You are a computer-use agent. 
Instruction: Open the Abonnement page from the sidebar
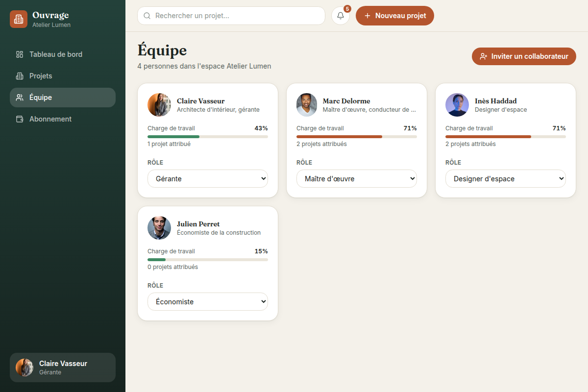click(63, 119)
